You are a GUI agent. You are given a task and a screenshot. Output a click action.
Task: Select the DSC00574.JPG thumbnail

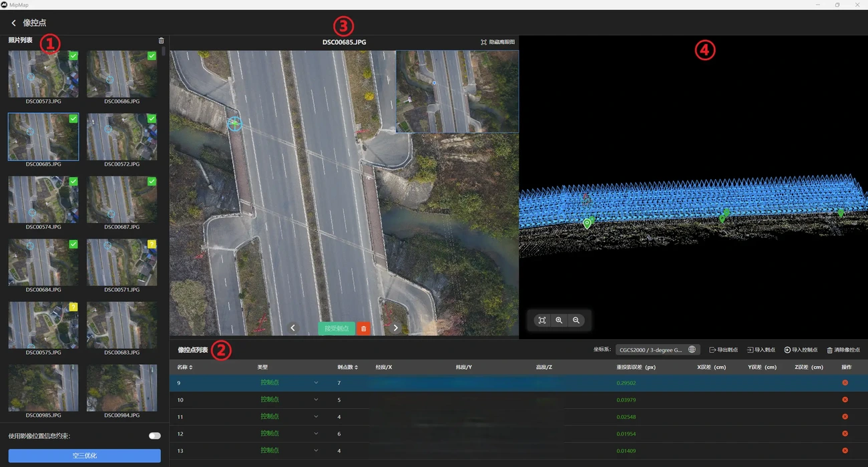point(43,200)
